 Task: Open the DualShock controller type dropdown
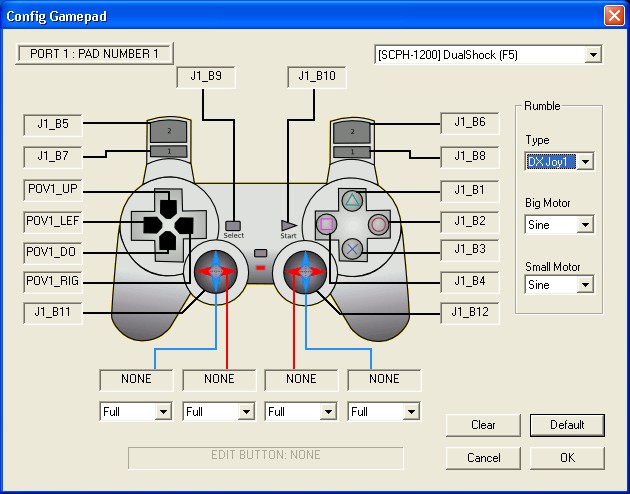coord(593,55)
